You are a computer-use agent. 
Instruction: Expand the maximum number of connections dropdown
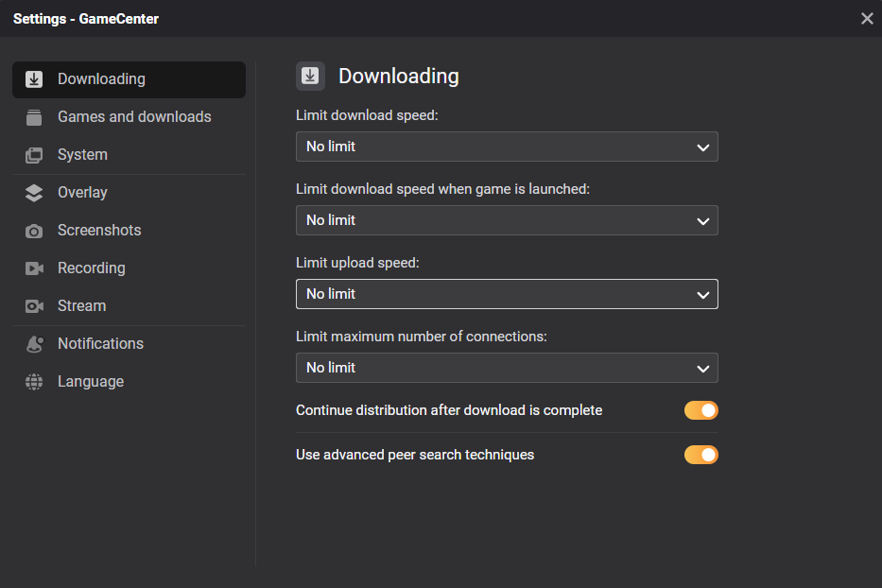(507, 368)
